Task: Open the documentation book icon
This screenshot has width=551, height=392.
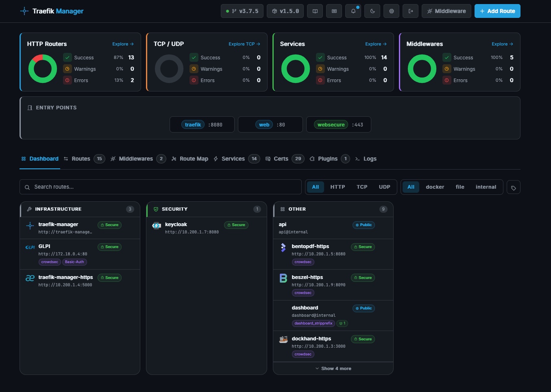Action: click(x=315, y=11)
